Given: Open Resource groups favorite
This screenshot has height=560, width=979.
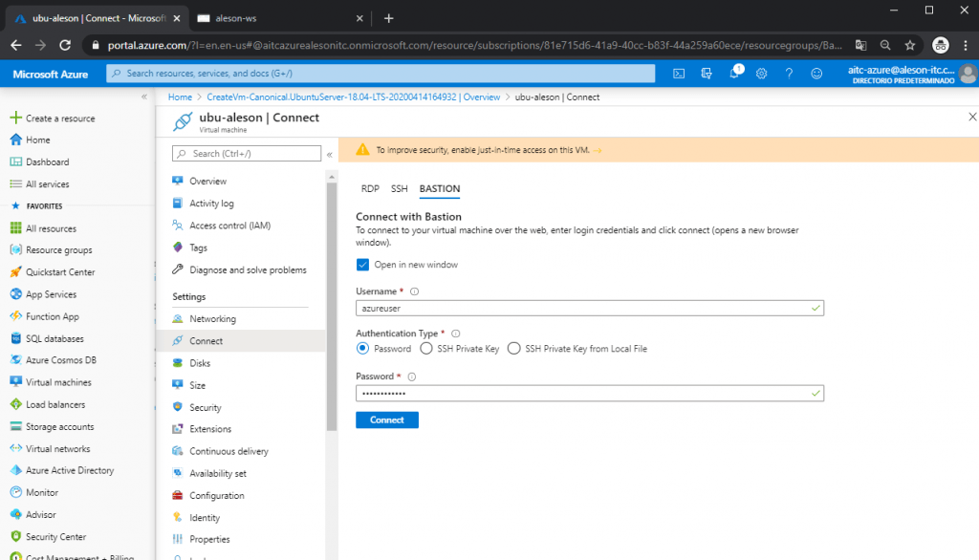Looking at the screenshot, I should tap(58, 249).
